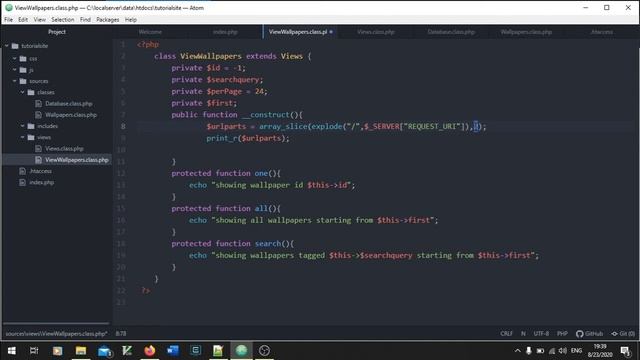Collapse the views folder arrow

click(22, 137)
